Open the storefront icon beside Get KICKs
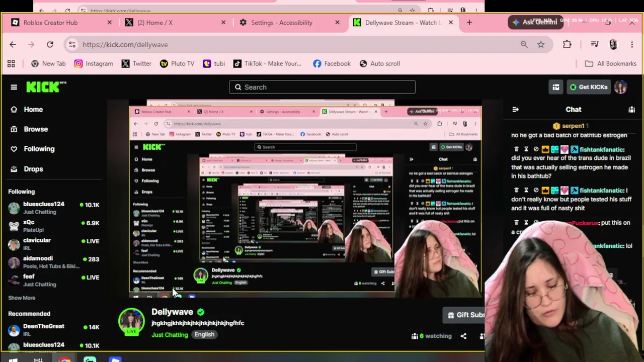This screenshot has width=644, height=362. [x=556, y=87]
